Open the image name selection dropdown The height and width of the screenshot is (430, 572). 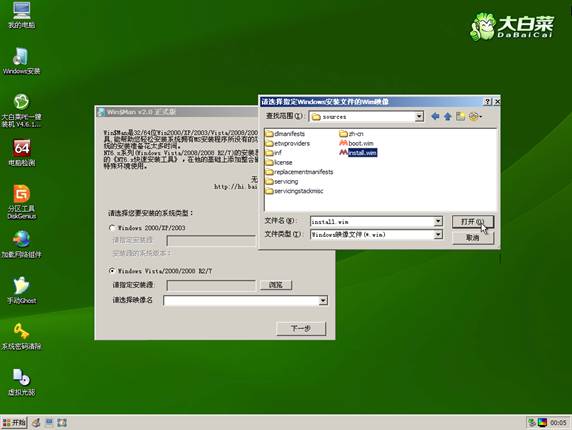pos(323,301)
